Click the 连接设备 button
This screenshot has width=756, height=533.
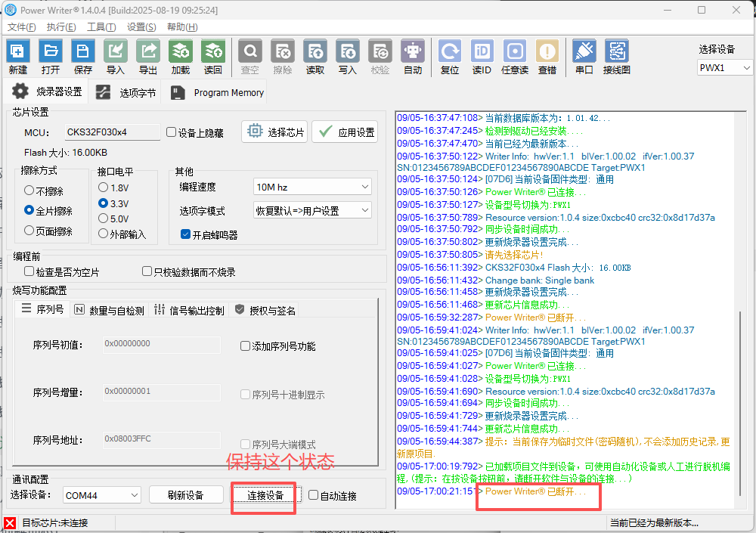pyautogui.click(x=265, y=495)
